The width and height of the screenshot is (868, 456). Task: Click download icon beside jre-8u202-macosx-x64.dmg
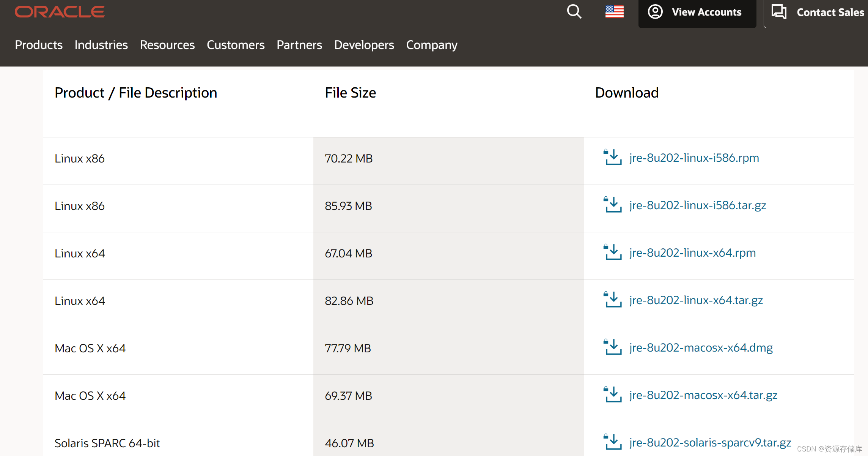click(612, 347)
